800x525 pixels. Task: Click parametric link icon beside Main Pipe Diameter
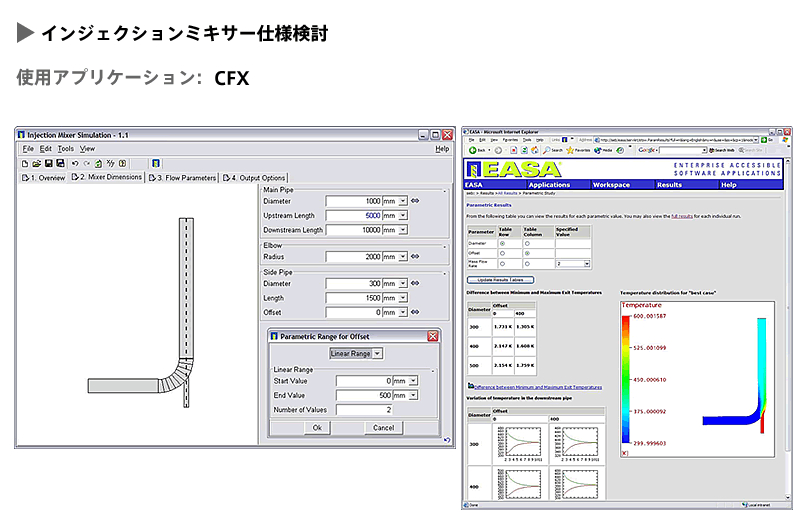click(415, 201)
